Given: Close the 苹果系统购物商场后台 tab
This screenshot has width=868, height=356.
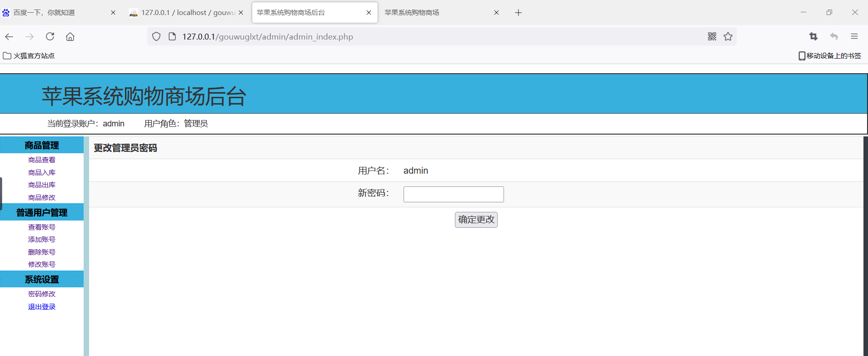Looking at the screenshot, I should coord(369,13).
